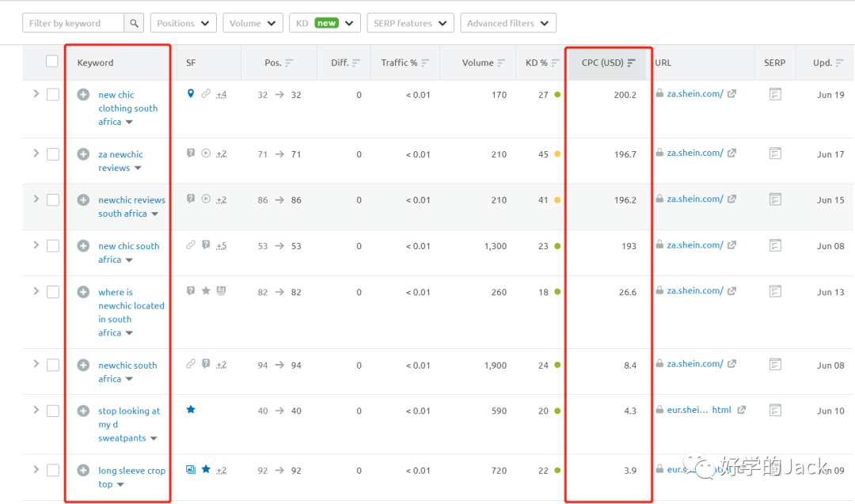The image size is (855, 504).
Task: Add 'newchic reviews south africa' with plus icon
Action: [83, 200]
